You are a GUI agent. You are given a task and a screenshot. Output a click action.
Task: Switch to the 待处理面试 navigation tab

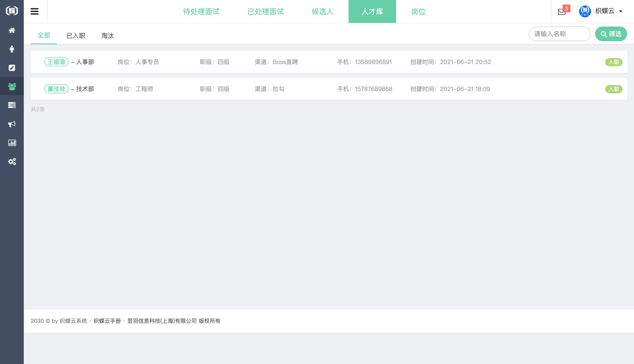(201, 11)
